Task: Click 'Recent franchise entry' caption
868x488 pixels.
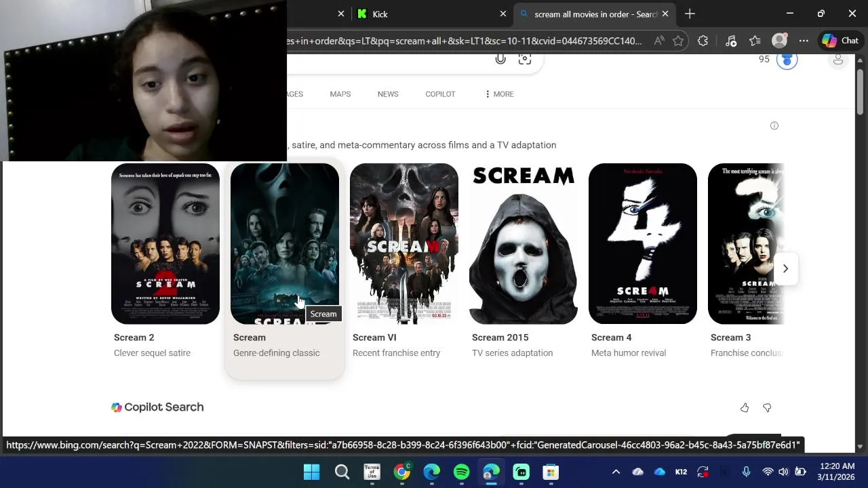Action: click(397, 353)
